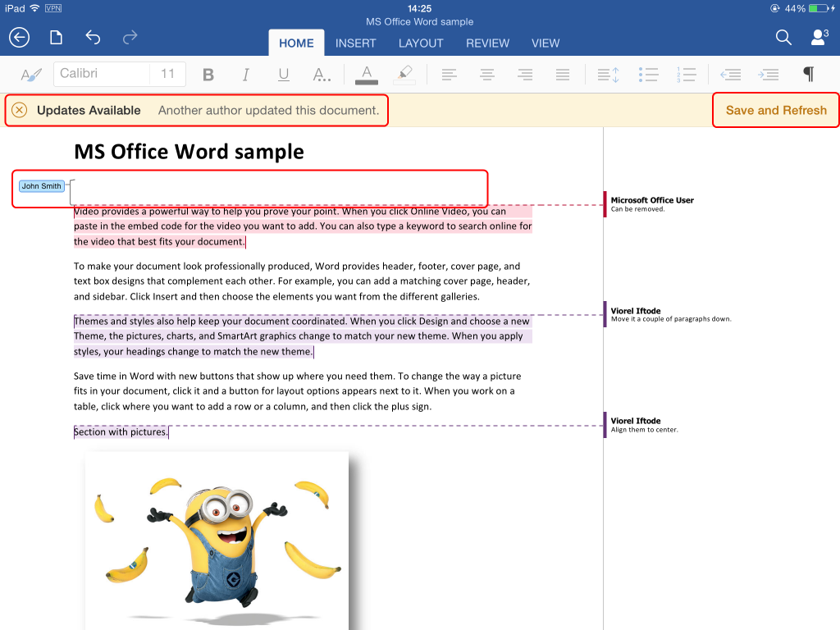This screenshot has height=630, width=840.
Task: Choose the font color swatch
Action: click(x=366, y=75)
